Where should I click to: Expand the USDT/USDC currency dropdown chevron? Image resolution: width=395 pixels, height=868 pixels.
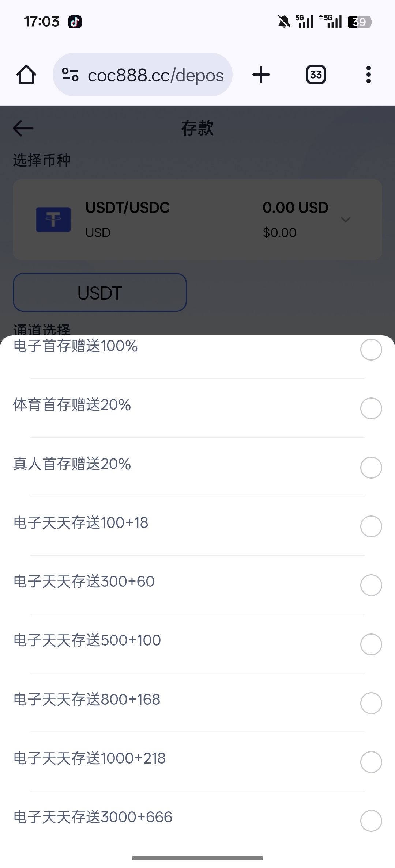346,220
